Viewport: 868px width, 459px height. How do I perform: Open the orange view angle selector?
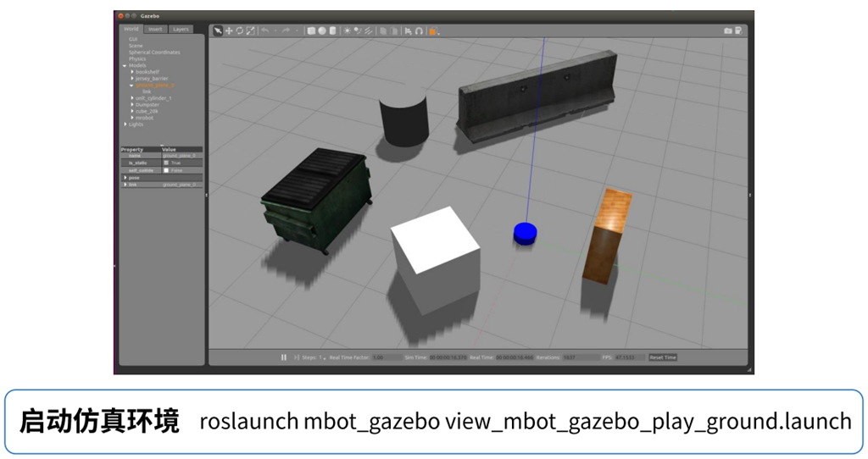(x=434, y=31)
